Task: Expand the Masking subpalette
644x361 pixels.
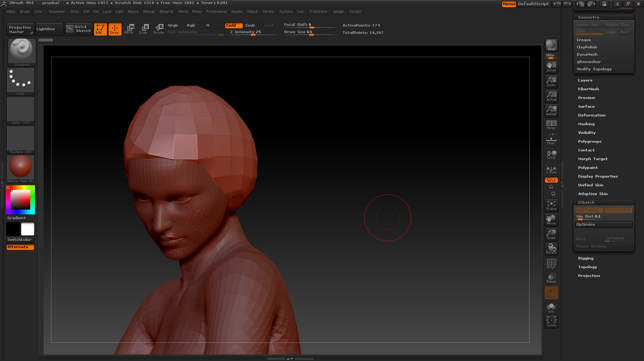Action: point(586,124)
